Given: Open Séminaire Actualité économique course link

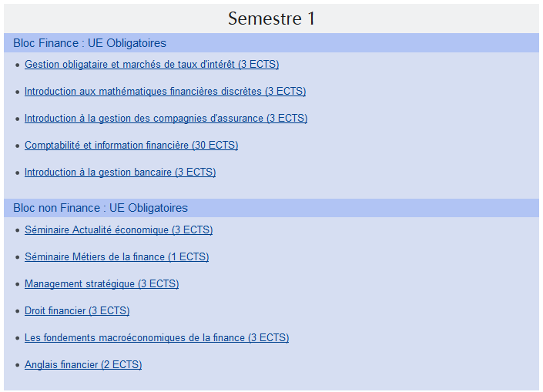Looking at the screenshot, I should click(x=119, y=230).
